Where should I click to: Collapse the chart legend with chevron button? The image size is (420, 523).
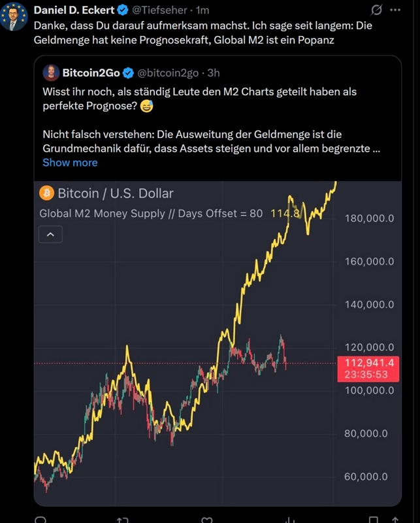(51, 233)
